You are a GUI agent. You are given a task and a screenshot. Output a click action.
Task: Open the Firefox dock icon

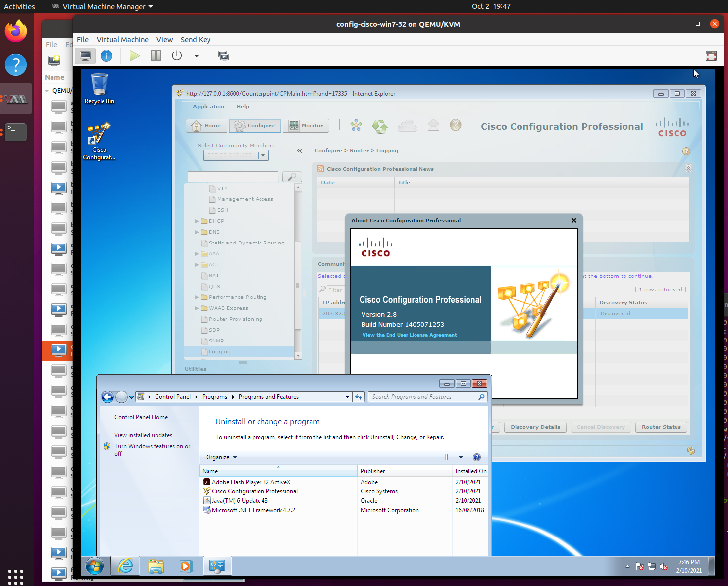click(16, 31)
